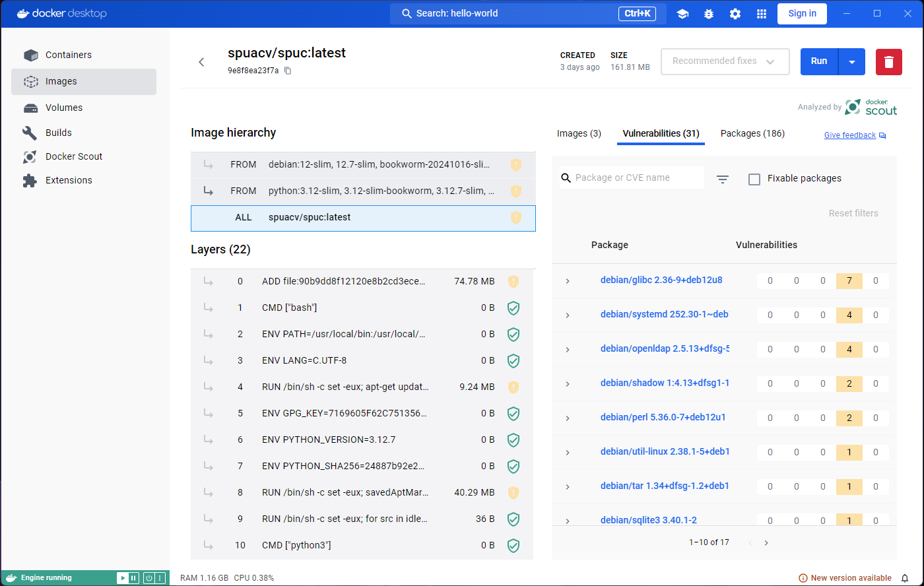
Task: Select layer 6 ENV PYTHON_VERSION=3.12.7
Action: pos(362,439)
